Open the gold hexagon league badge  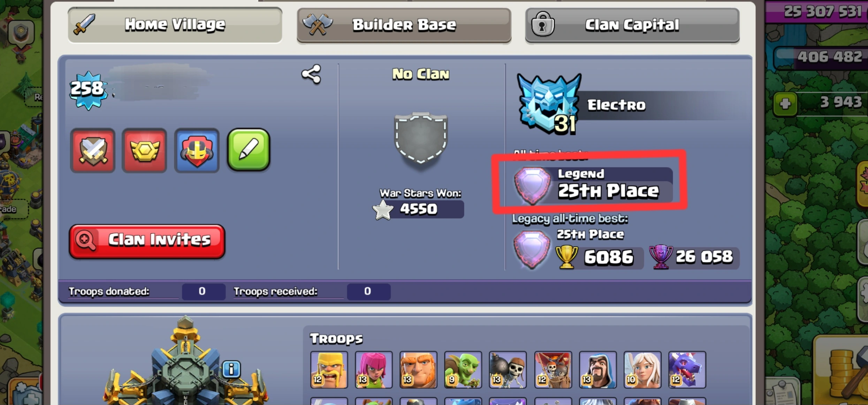coord(145,150)
